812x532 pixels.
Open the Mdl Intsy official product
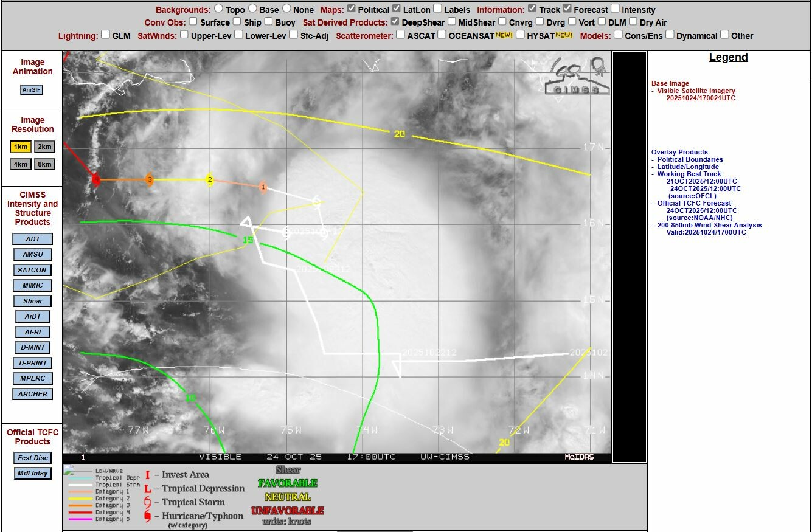(33, 474)
